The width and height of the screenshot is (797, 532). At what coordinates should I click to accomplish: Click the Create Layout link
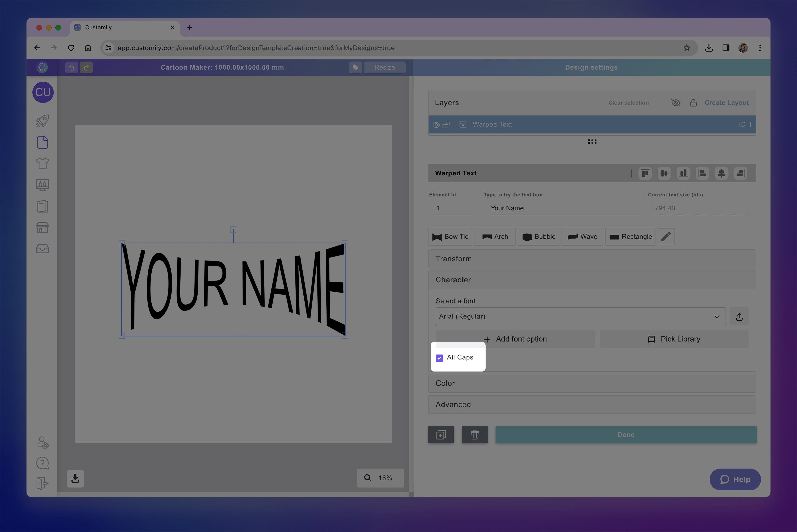726,103
